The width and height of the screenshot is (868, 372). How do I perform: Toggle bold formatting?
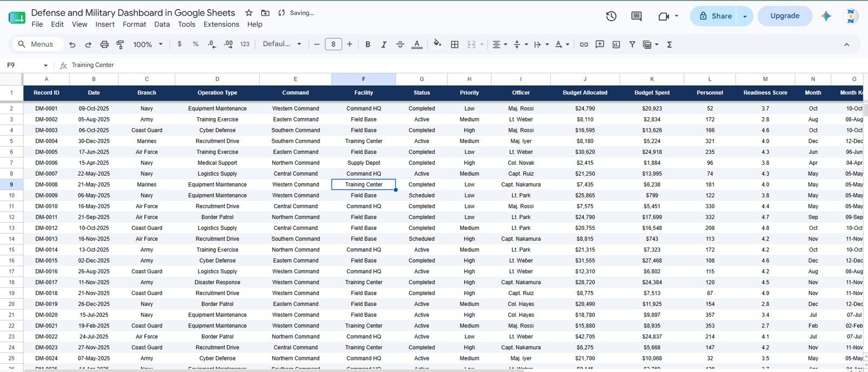click(x=368, y=44)
